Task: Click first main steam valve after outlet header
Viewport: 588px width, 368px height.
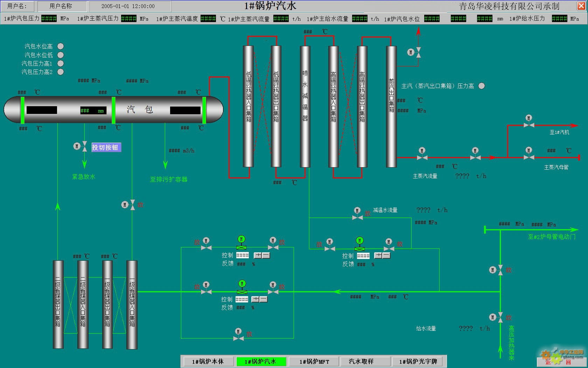Action: 422,154
